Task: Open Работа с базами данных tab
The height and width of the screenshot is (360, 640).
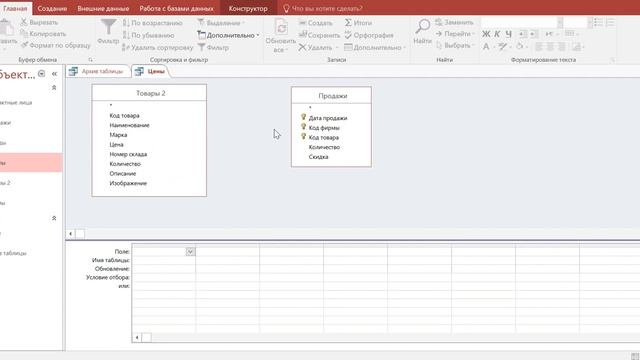Action: pyautogui.click(x=176, y=8)
